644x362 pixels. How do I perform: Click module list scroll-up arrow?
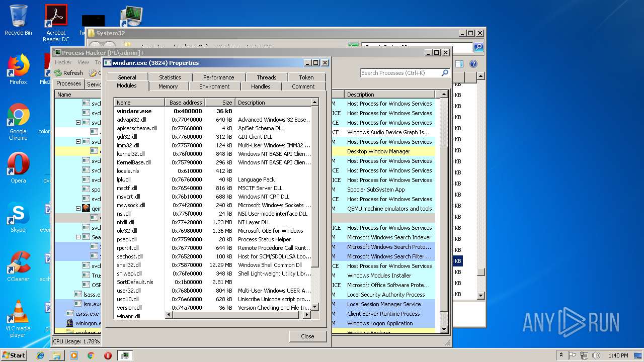tap(315, 102)
